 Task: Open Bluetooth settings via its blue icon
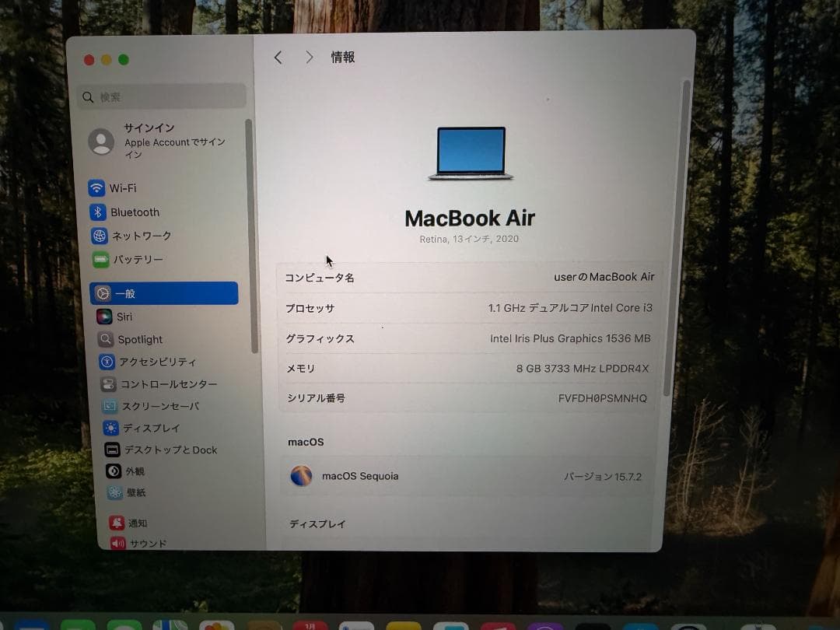click(x=100, y=212)
